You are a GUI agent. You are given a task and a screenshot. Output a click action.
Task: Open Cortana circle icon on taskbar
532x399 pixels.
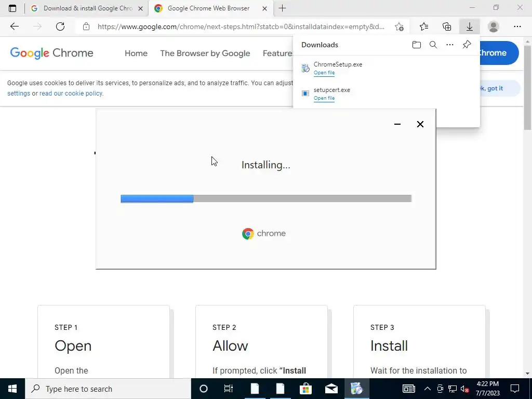[203, 389]
